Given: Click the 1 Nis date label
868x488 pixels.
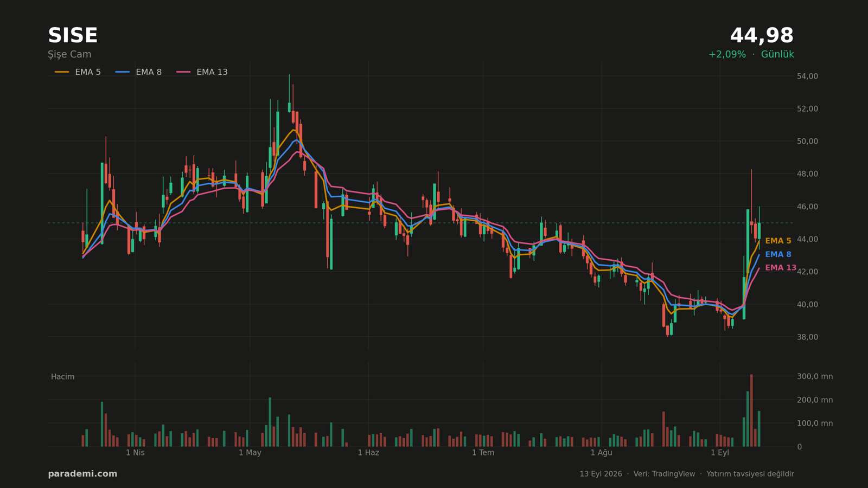Looking at the screenshot, I should click(x=135, y=453).
